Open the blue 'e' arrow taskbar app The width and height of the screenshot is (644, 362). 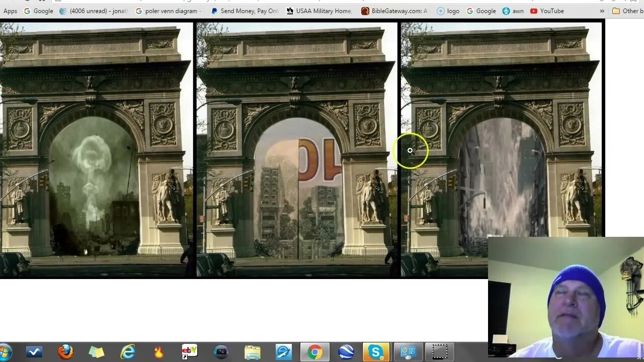284,352
